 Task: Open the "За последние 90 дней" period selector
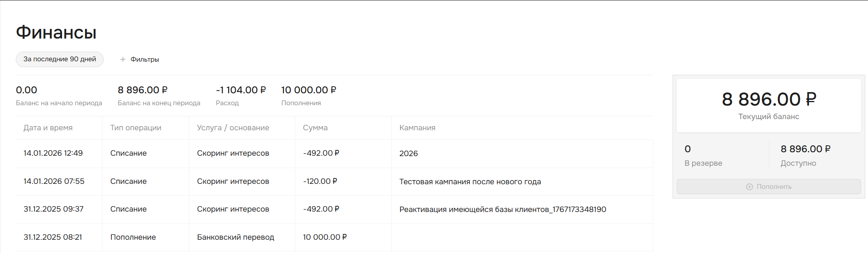pyautogui.click(x=60, y=59)
